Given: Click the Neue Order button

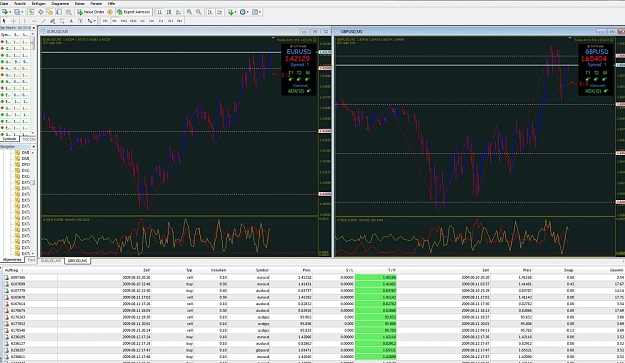Looking at the screenshot, I should click(x=91, y=12).
